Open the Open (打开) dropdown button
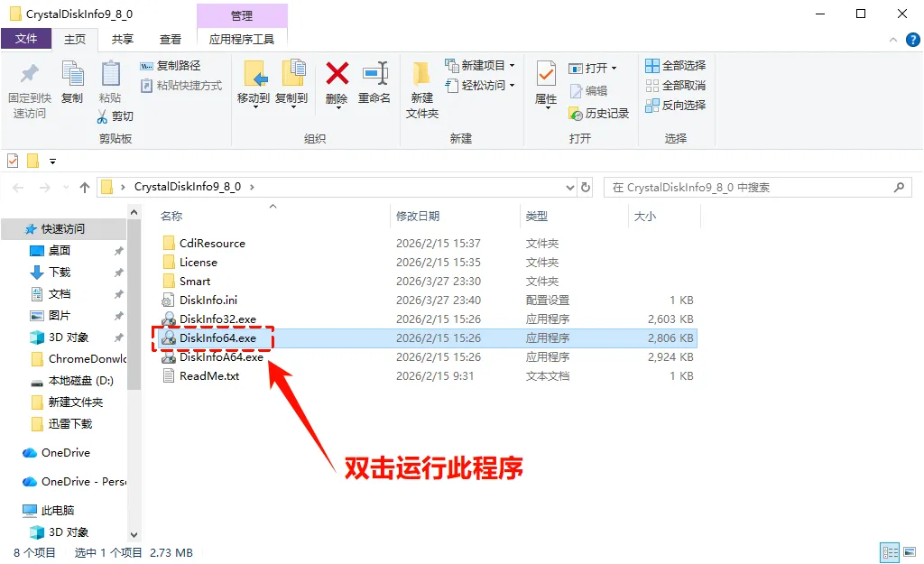Screen dimensions: 924x564 point(593,69)
